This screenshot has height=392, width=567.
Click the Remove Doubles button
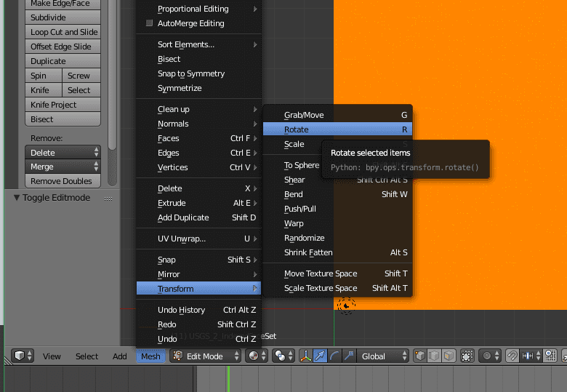tap(63, 181)
